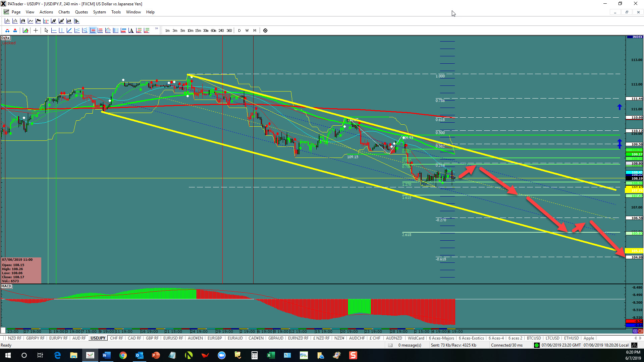Open Google Chrome from taskbar
The width and height of the screenshot is (644, 362).
[123, 355]
